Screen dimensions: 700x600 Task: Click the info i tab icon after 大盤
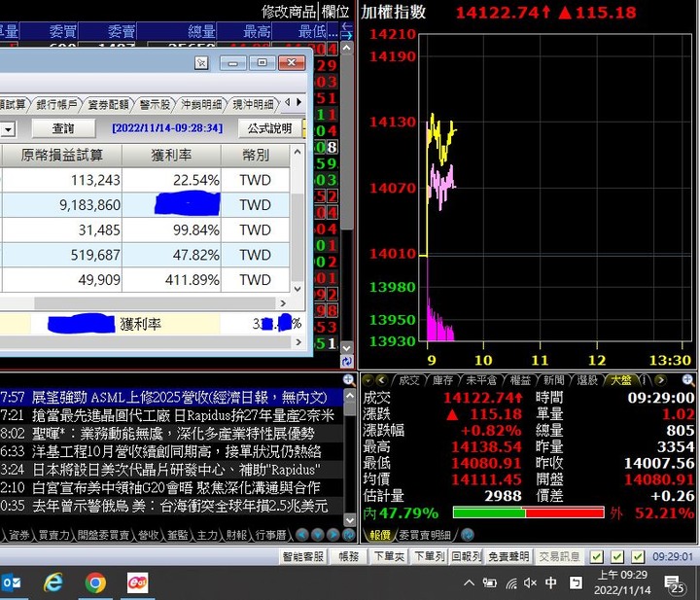(645, 380)
